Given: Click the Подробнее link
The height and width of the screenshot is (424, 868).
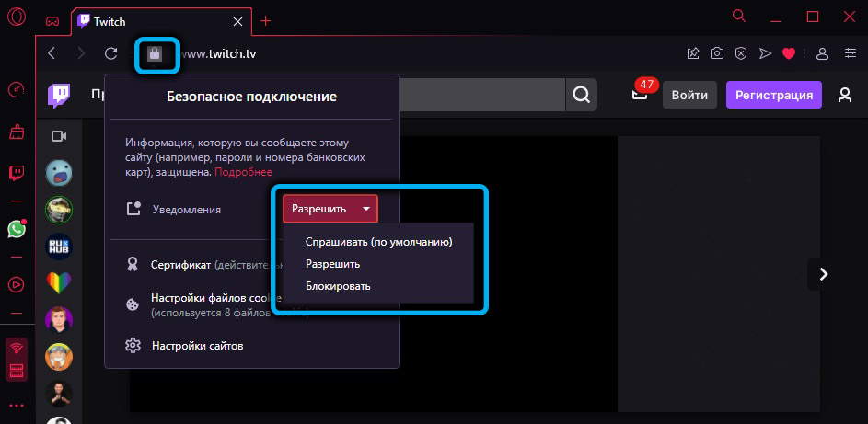Looking at the screenshot, I should [x=244, y=172].
